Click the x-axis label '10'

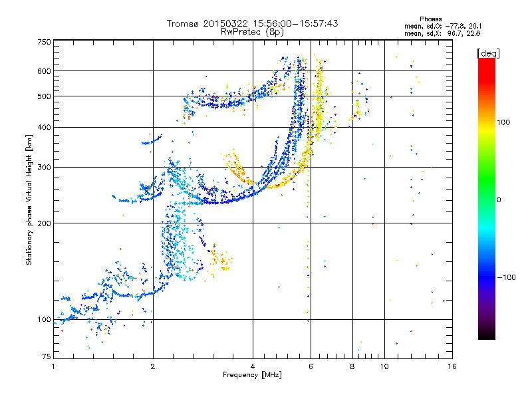click(384, 366)
